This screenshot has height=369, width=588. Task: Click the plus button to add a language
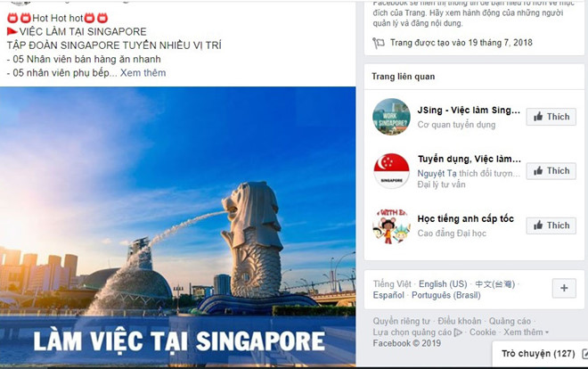pos(564,288)
